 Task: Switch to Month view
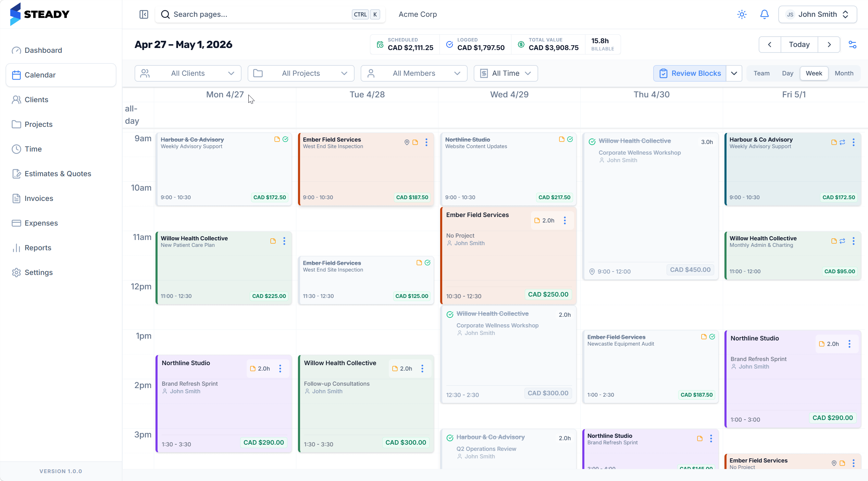(844, 73)
